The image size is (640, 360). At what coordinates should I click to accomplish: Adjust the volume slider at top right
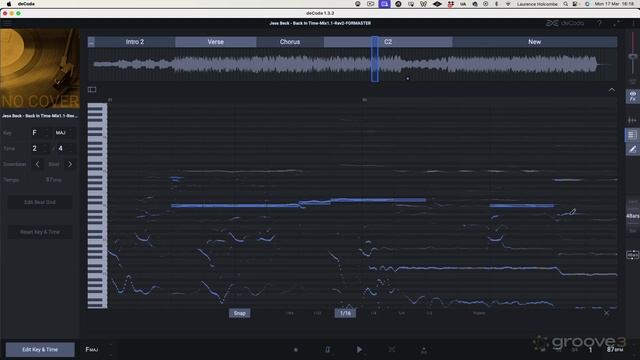click(633, 56)
